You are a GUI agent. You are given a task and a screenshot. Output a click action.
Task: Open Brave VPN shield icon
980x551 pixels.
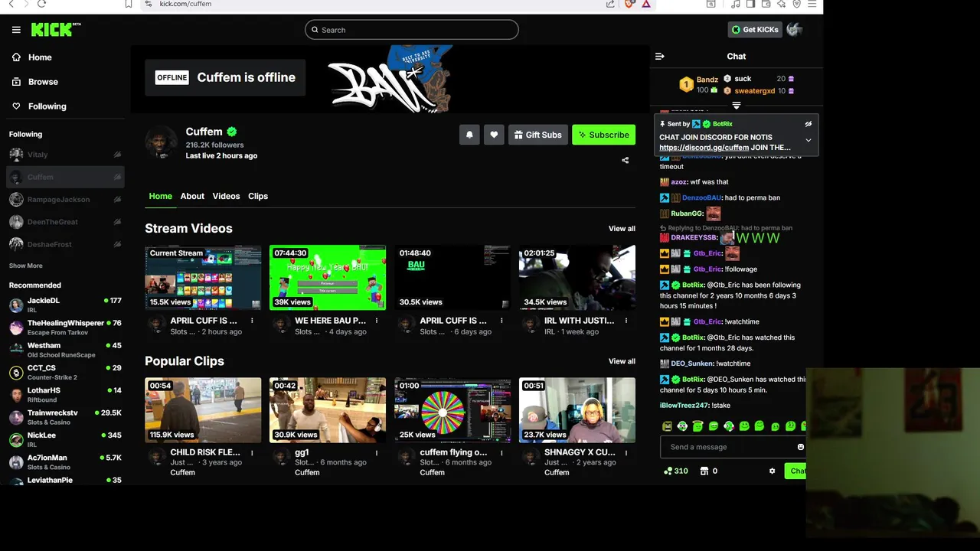click(796, 4)
